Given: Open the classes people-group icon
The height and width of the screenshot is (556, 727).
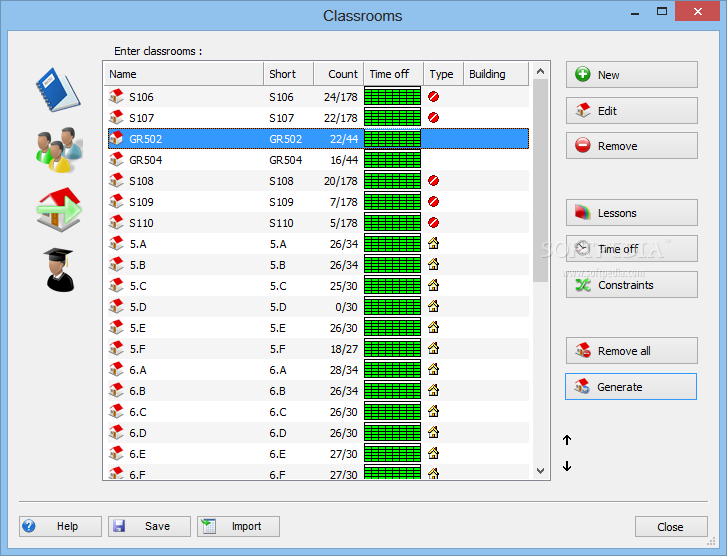Looking at the screenshot, I should [x=59, y=150].
